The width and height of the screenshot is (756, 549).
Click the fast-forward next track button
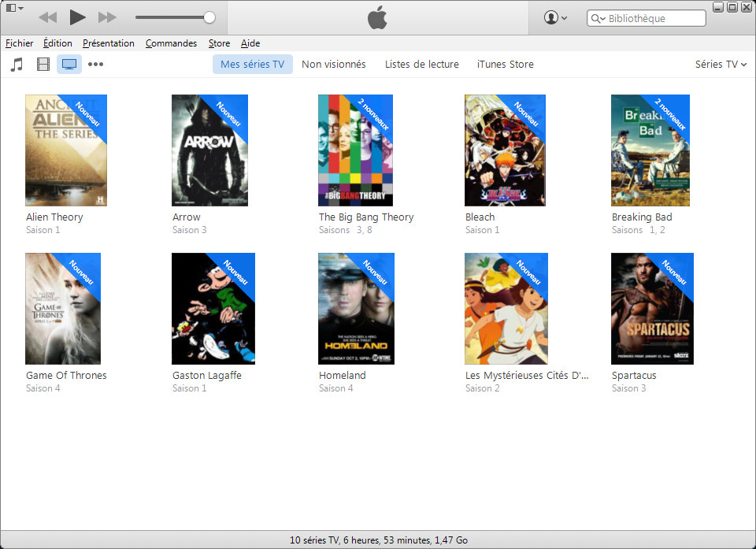107,17
